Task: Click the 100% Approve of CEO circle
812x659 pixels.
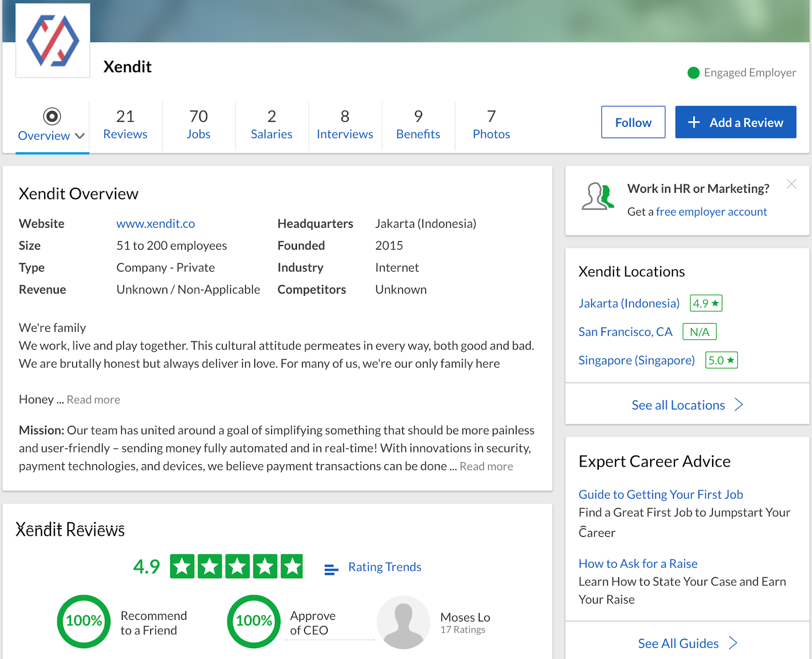Action: point(254,621)
